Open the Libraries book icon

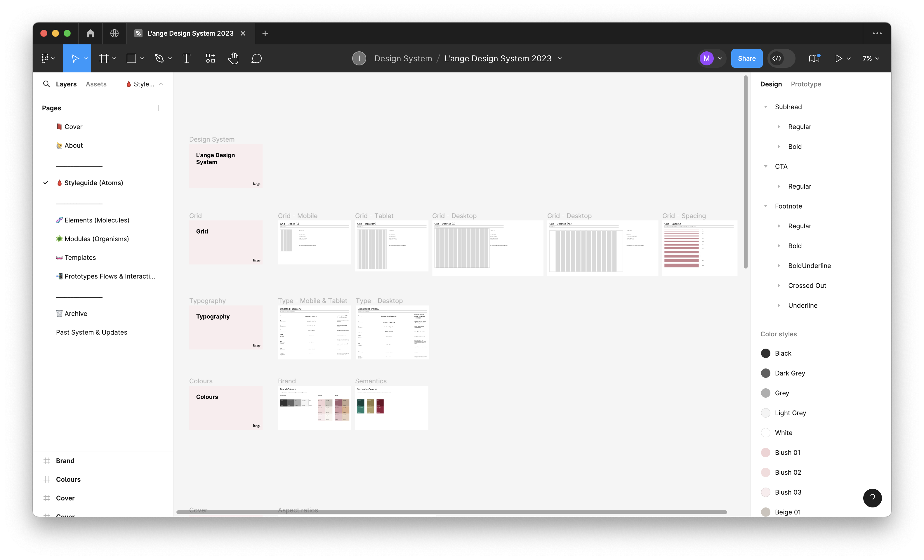814,58
